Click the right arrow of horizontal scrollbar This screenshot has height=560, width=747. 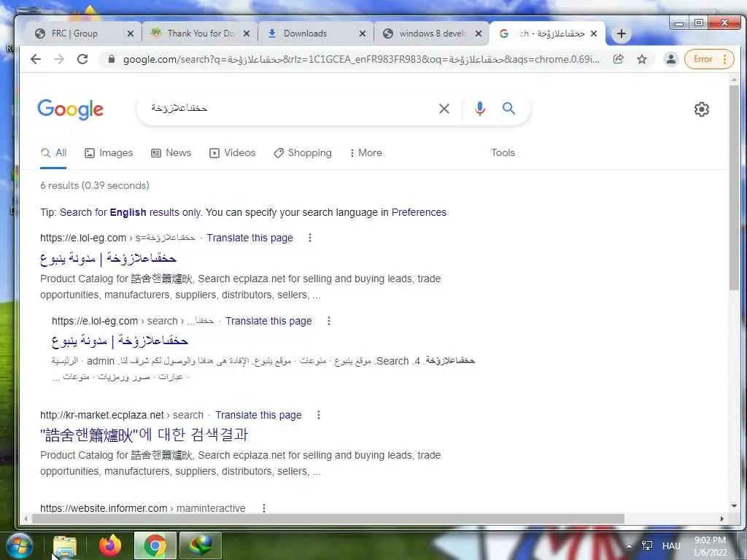(721, 518)
